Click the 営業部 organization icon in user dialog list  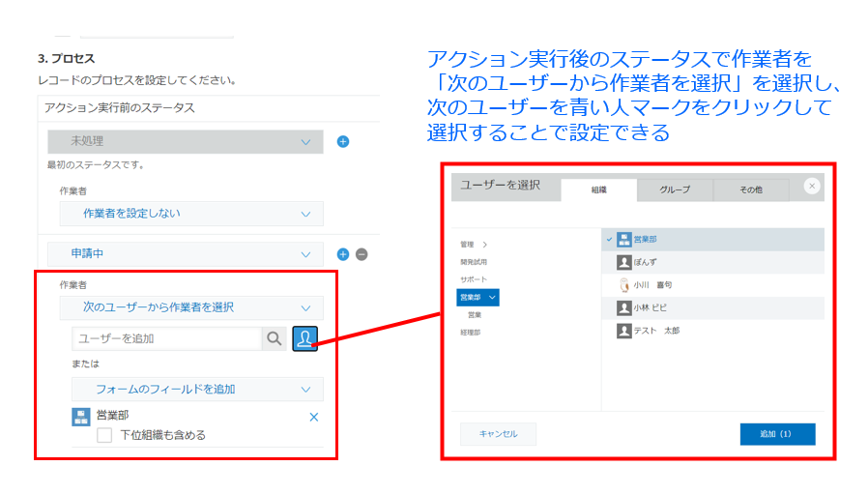coord(623,239)
